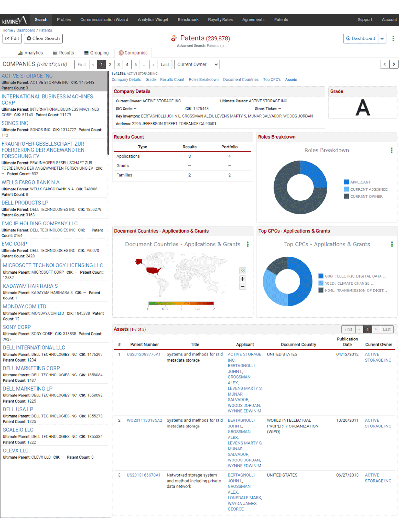
Task: Zoom out on the world map
Action: click(x=242, y=287)
